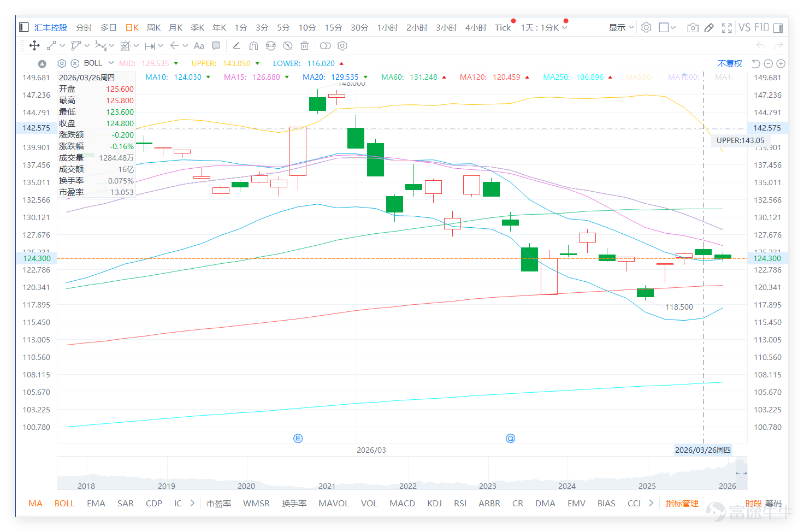Select the move/crosshair cursor tool
The height and width of the screenshot is (532, 804).
34,46
